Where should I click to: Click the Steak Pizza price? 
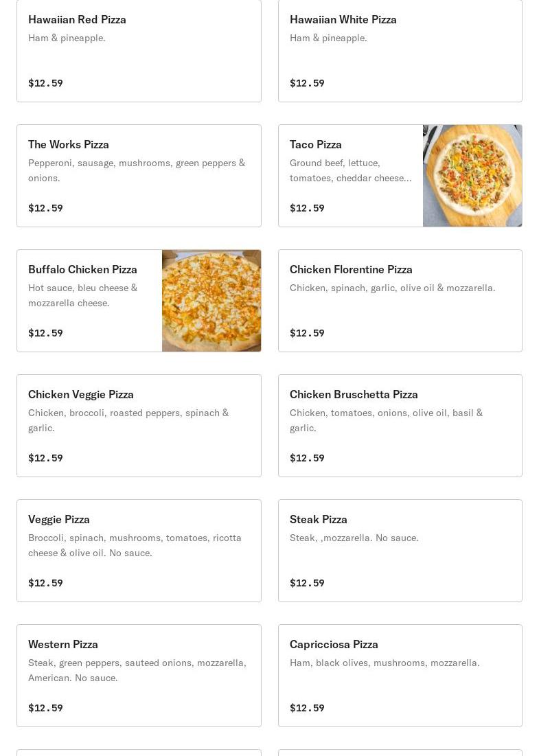coord(307,583)
